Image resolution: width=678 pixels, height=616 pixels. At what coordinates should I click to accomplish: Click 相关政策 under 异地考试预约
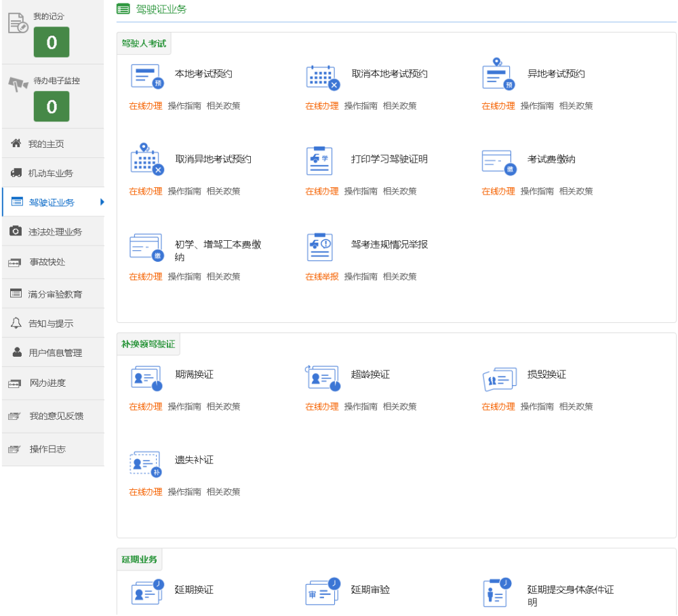point(576,106)
